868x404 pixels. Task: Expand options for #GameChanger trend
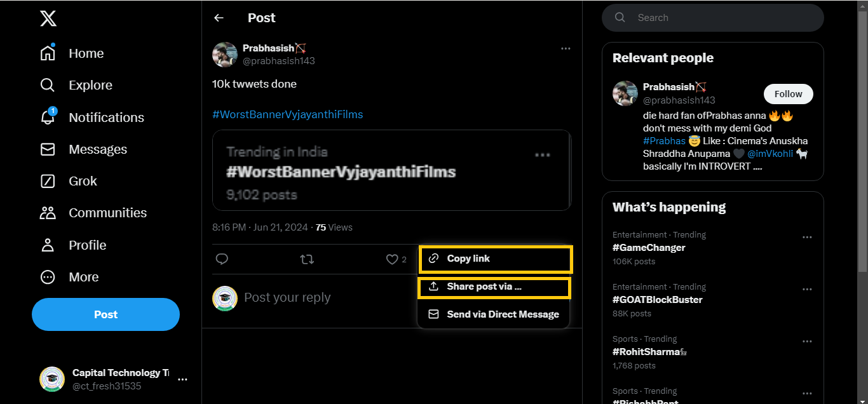click(807, 238)
